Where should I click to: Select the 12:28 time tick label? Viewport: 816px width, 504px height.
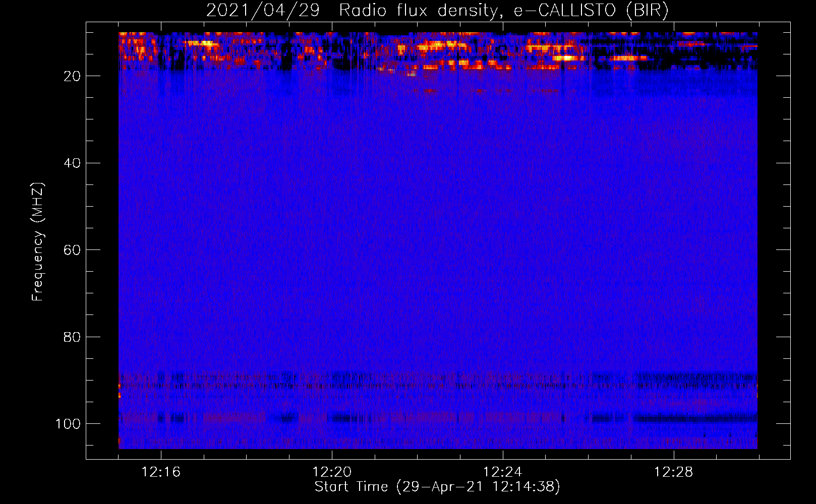click(674, 472)
